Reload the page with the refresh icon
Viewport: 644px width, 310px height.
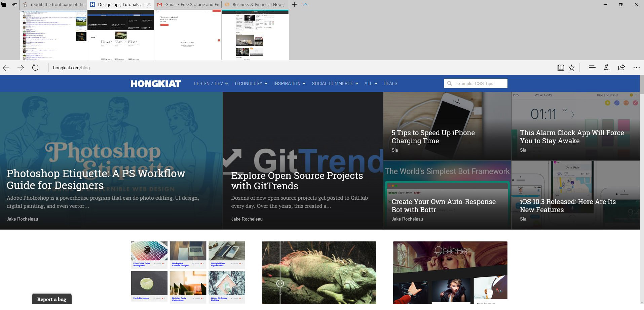coord(35,68)
